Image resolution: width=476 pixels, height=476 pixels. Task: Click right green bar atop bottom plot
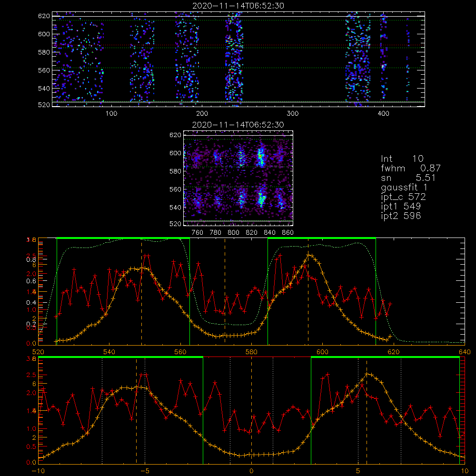pos(385,357)
